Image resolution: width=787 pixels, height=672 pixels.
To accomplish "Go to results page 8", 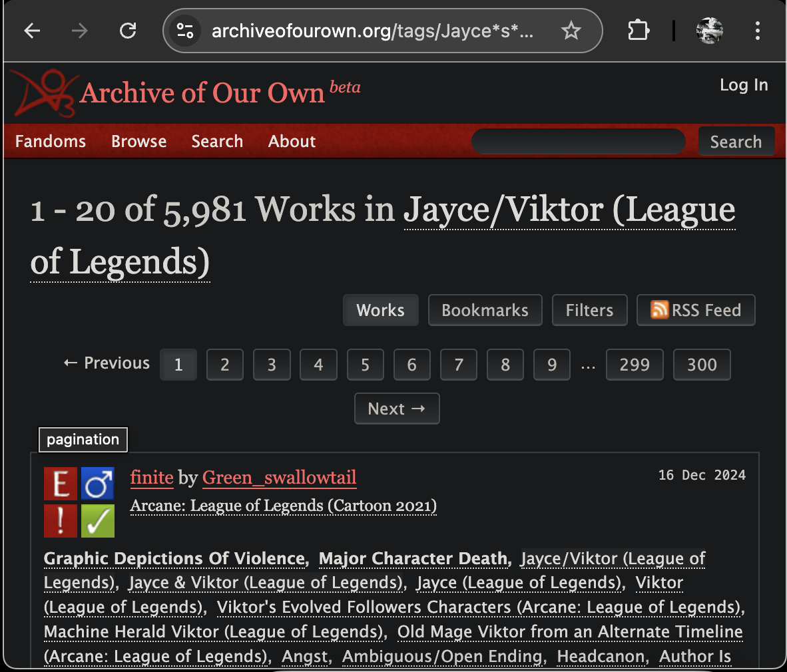I will point(505,365).
